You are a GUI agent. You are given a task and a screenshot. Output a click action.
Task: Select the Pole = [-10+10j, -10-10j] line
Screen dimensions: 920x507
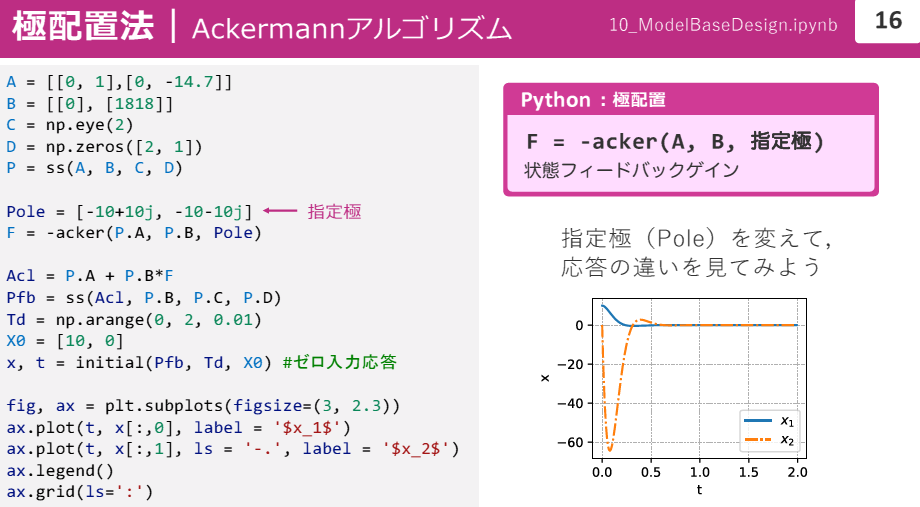[130, 211]
